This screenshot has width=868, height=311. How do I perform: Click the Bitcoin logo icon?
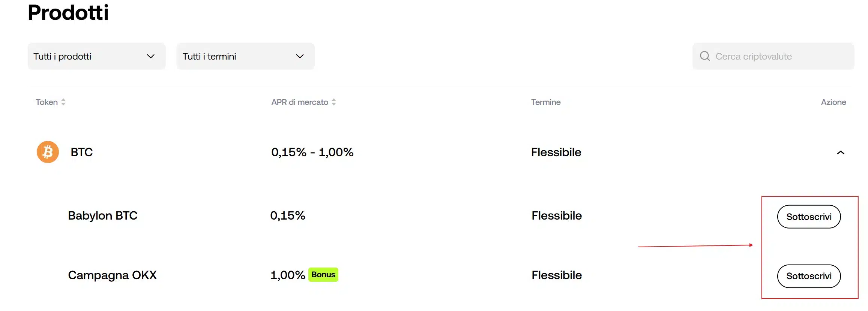click(48, 152)
